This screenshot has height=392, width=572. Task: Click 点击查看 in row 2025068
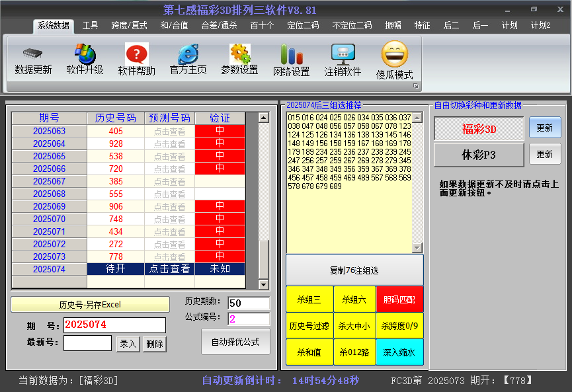[x=170, y=194]
